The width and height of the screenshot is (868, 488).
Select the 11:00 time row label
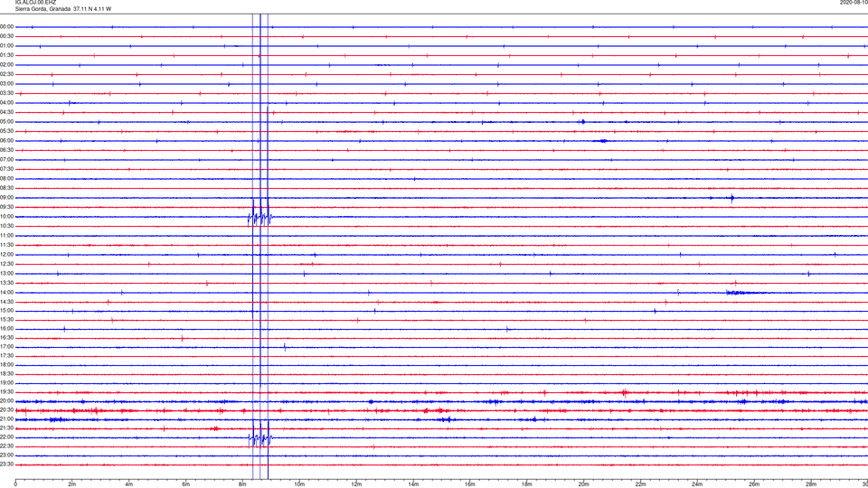pyautogui.click(x=7, y=235)
